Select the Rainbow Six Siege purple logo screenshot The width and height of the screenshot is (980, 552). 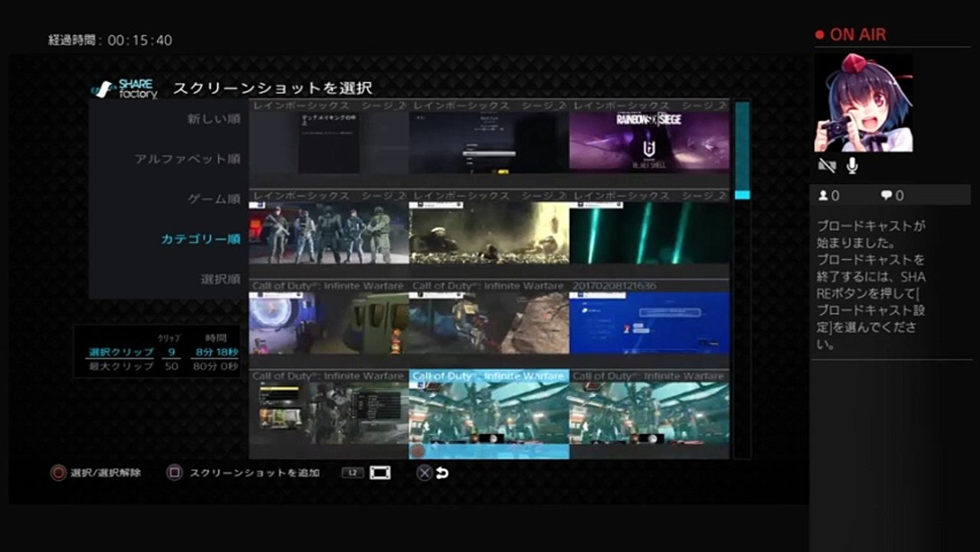click(x=649, y=142)
